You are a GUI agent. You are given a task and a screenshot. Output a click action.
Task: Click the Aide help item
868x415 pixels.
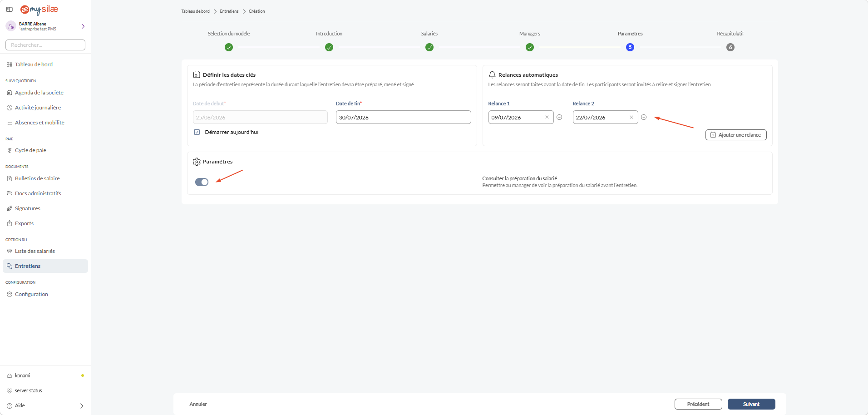[x=20, y=405]
